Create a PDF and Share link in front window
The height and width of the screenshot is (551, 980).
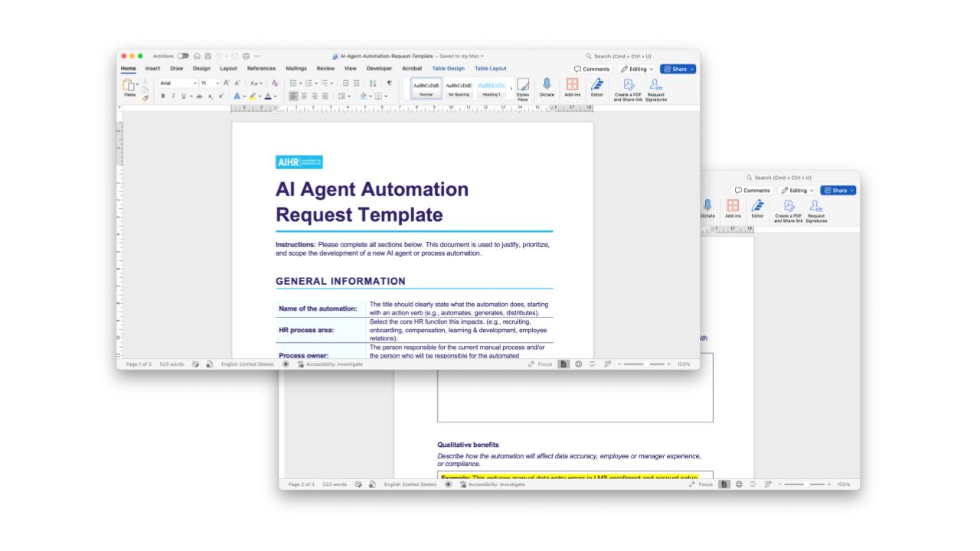point(628,90)
